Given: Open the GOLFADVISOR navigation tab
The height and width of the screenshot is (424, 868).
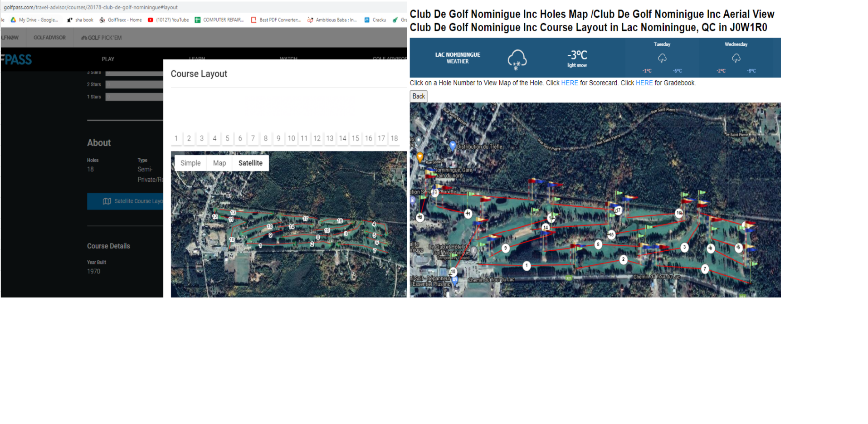Looking at the screenshot, I should (49, 38).
